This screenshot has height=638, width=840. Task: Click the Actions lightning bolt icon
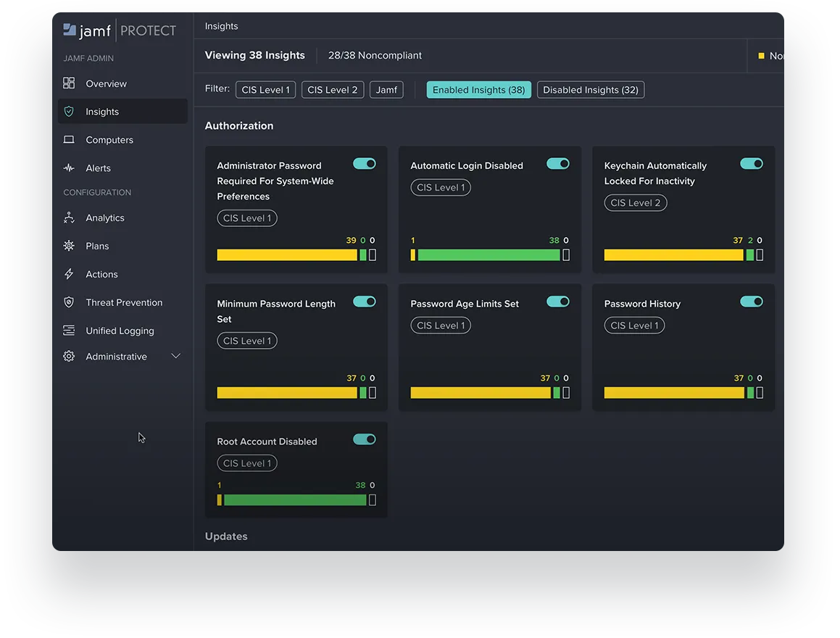(69, 274)
